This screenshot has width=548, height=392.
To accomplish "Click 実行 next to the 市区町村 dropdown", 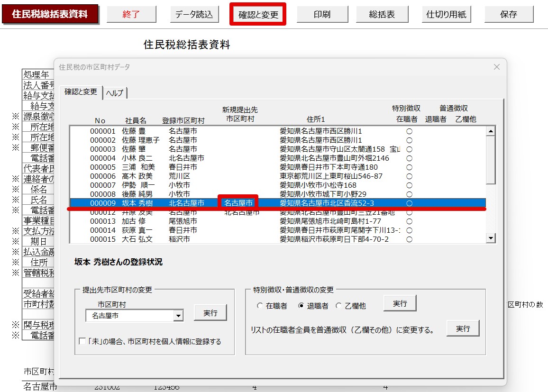I will (x=210, y=313).
